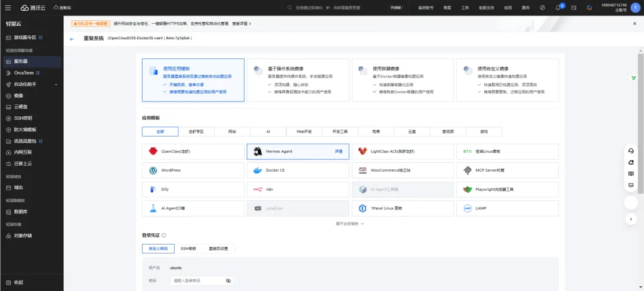Select 服务器 in the sidebar
The width and height of the screenshot is (644, 291).
[32, 61]
